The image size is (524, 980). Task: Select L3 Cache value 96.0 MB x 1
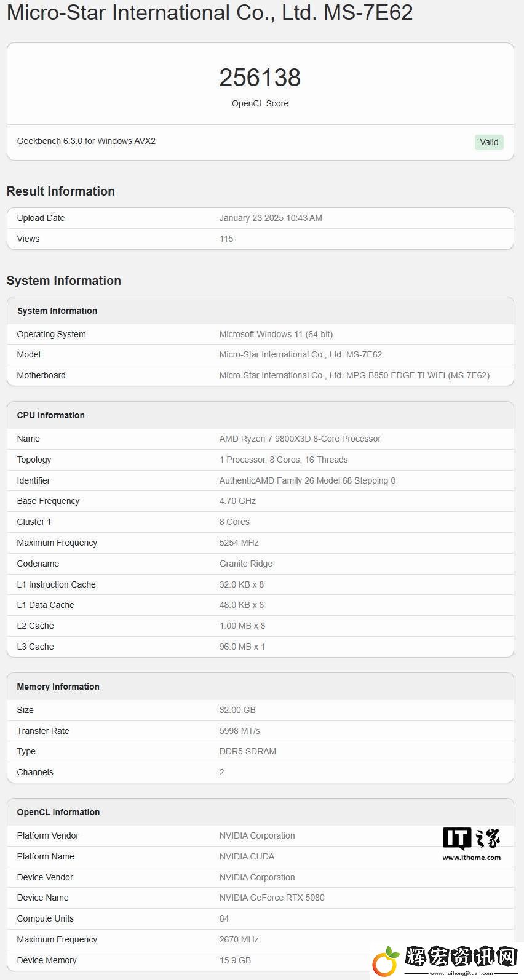[x=242, y=647]
